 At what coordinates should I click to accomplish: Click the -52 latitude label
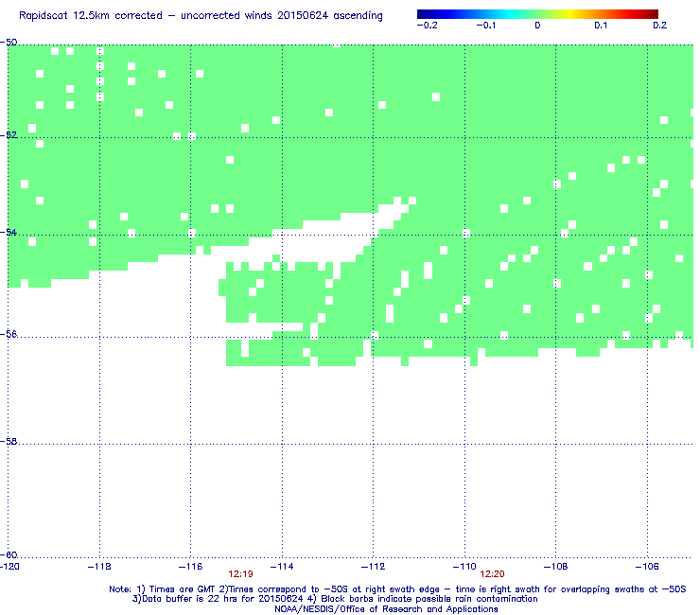click(x=9, y=135)
